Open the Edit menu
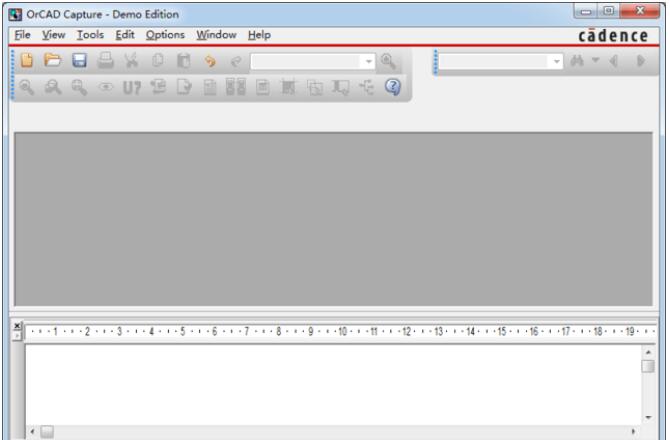This screenshot has height=440, width=670. pos(125,35)
